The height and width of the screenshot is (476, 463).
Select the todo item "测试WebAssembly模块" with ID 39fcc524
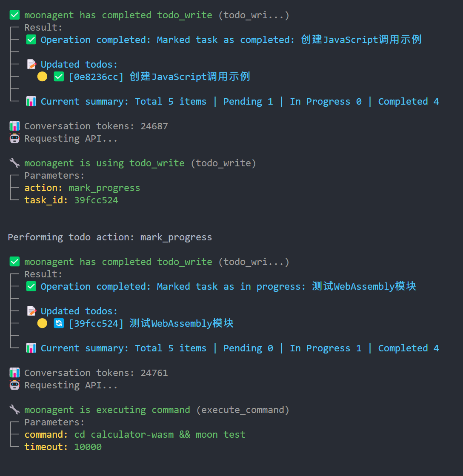(x=151, y=323)
